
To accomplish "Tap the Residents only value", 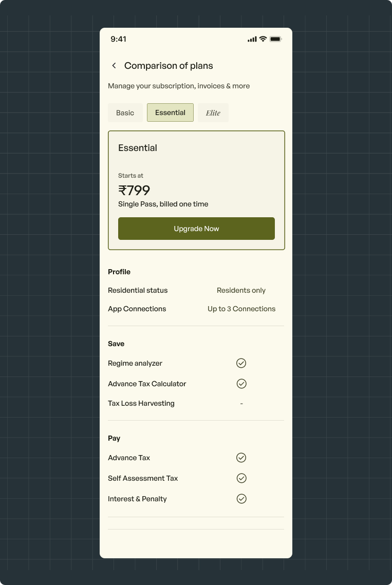I will point(241,290).
